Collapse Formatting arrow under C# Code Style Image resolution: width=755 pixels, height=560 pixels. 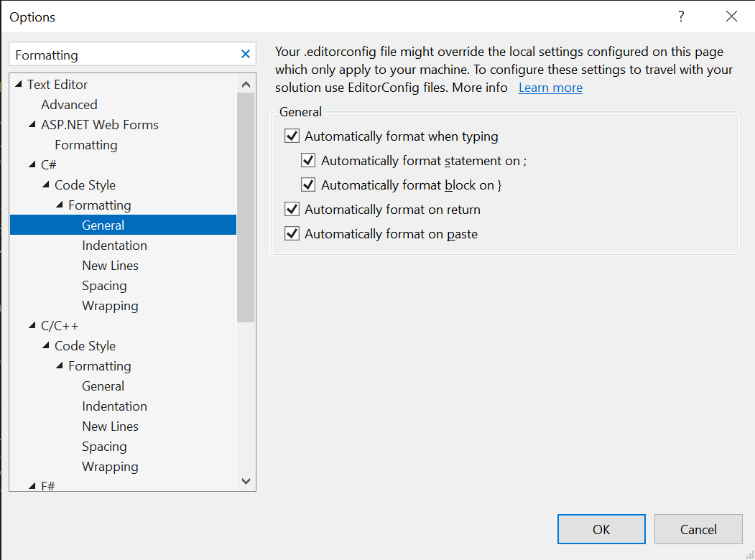tap(59, 205)
